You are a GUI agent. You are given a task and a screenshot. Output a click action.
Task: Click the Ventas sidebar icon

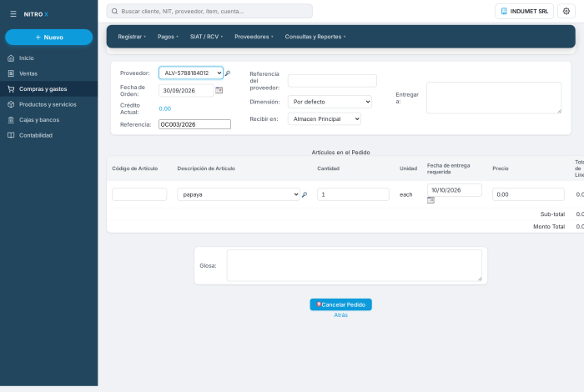(11, 73)
